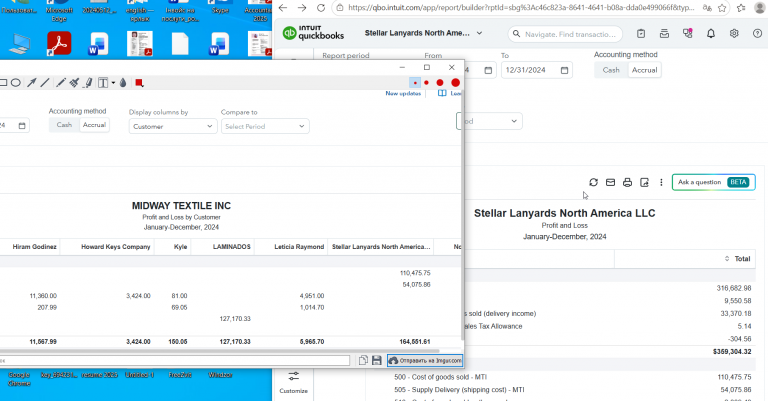The height and width of the screenshot is (401, 768).
Task: Email the report via envelope icon
Action: point(610,182)
